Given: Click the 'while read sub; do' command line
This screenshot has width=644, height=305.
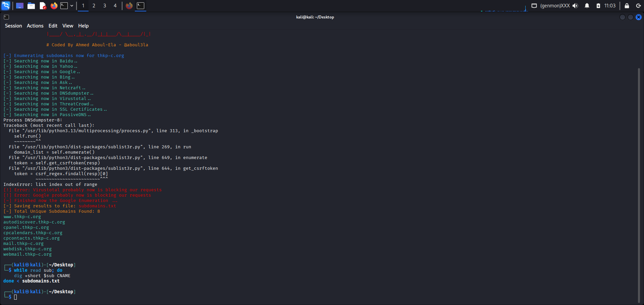Looking at the screenshot, I should tap(38, 270).
